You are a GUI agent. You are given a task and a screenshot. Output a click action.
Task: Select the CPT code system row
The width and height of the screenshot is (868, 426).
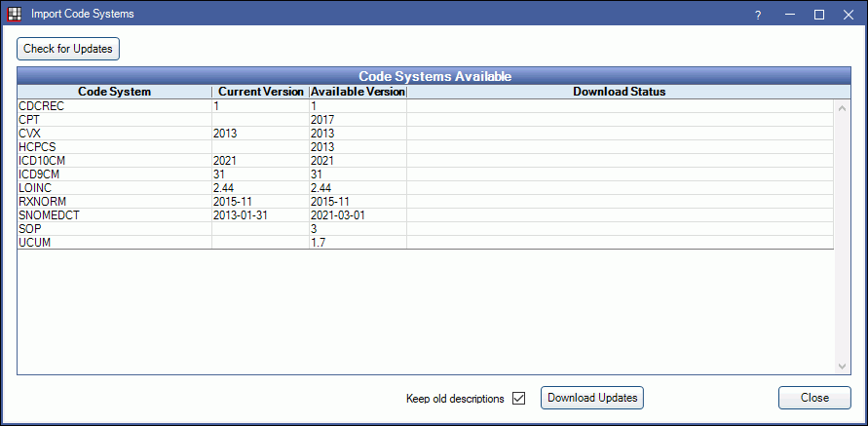click(426, 120)
